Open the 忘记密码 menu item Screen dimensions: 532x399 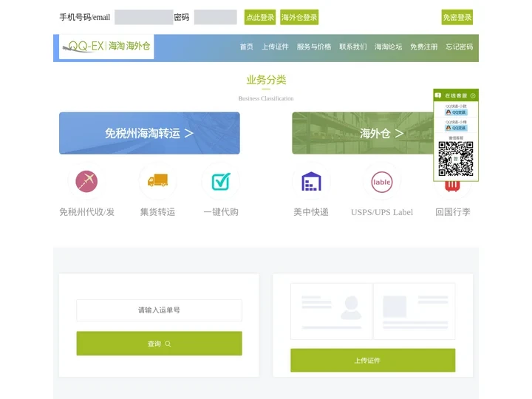point(460,47)
